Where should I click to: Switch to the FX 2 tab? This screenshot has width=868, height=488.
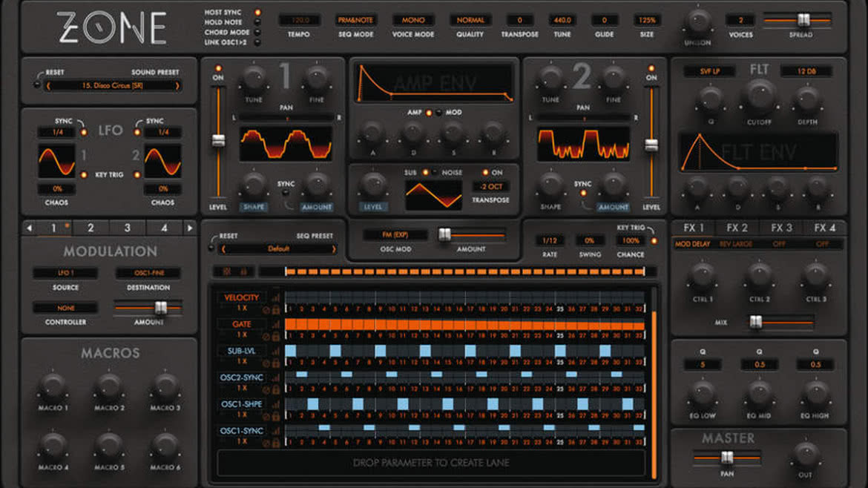pyautogui.click(x=737, y=228)
